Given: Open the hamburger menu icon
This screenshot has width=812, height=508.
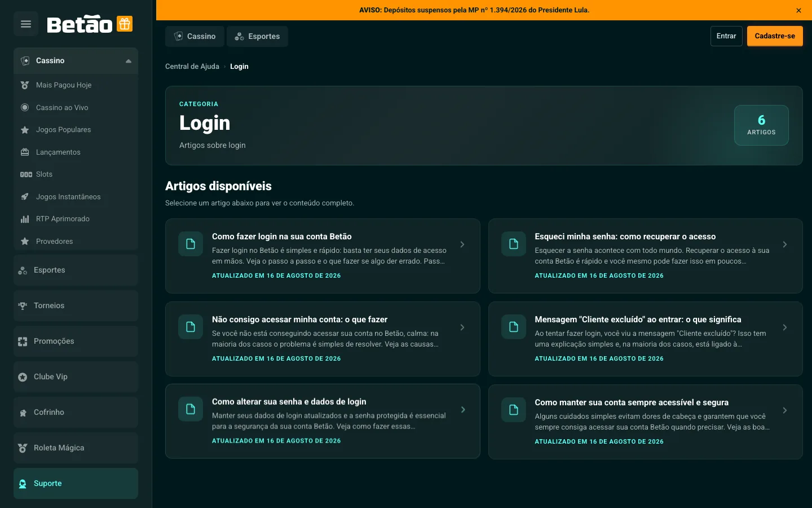Looking at the screenshot, I should [x=26, y=24].
